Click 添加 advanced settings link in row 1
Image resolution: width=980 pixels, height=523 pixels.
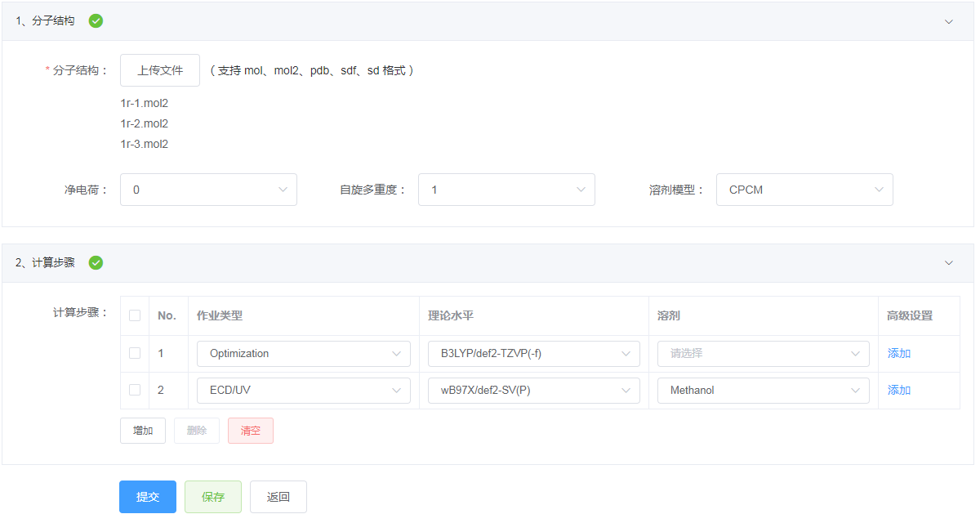[x=899, y=354]
